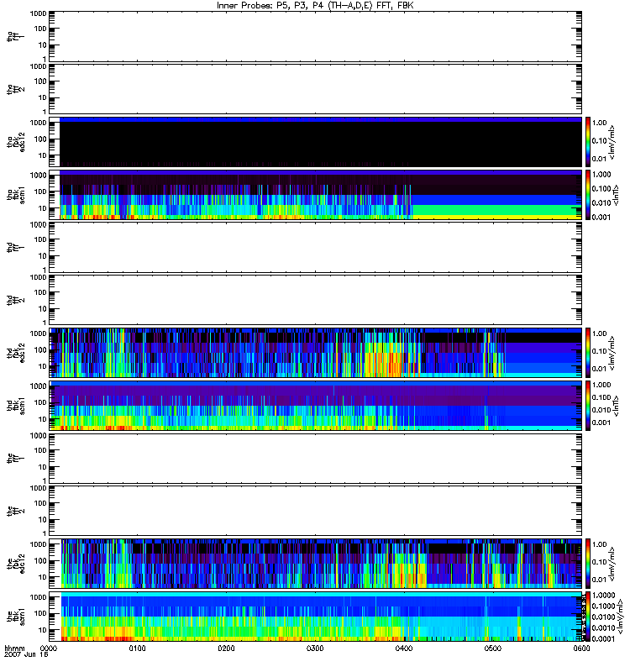
Task: Click the thd fbk edc12 spectrogram panel
Action: [316, 353]
